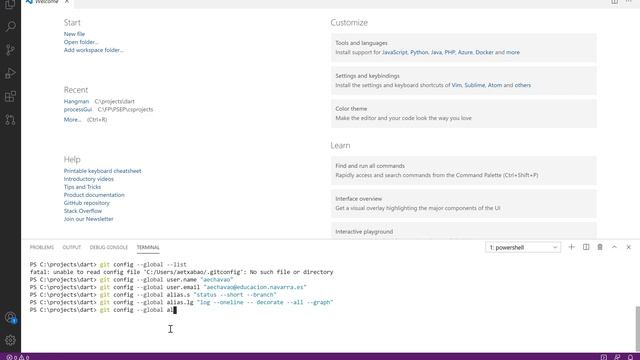Kill terminal with trash icon
Screen dimensions: 640x360
tap(600, 247)
